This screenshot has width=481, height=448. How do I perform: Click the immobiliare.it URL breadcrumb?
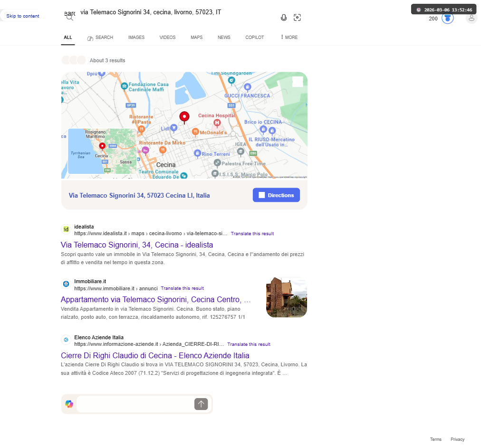[x=116, y=288]
